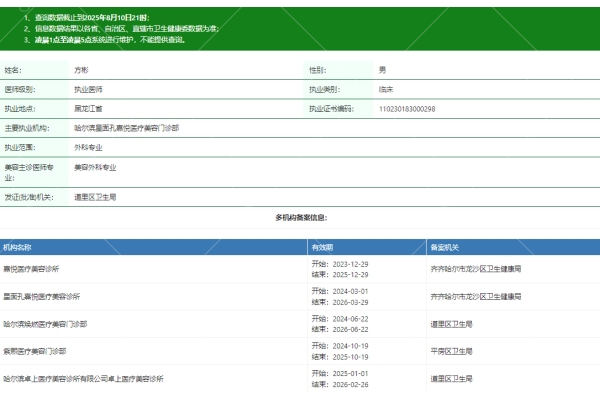Select the institution row 哈尔滨焕然医疗美容门诊部
Viewport: 600px width, 400px height.
pos(45,324)
